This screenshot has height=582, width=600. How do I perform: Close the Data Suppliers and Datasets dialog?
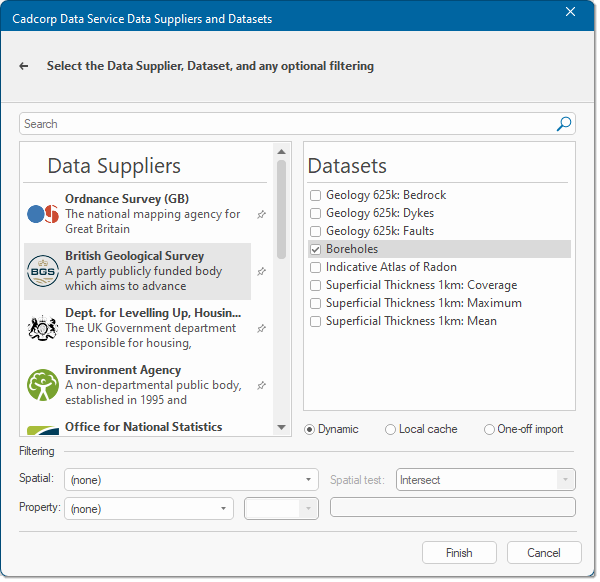tap(570, 12)
